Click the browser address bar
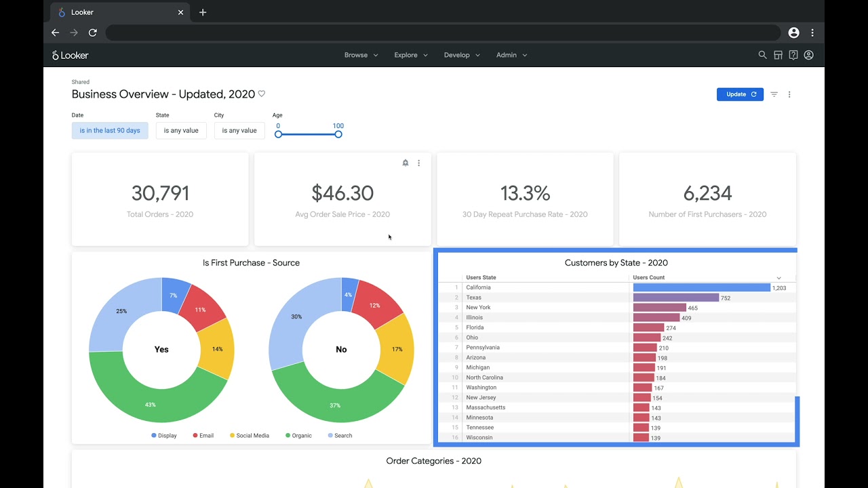 (443, 33)
